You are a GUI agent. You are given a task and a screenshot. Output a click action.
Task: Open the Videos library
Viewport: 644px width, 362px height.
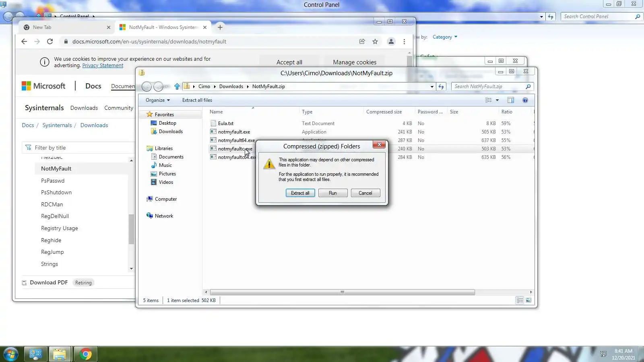pos(166,182)
